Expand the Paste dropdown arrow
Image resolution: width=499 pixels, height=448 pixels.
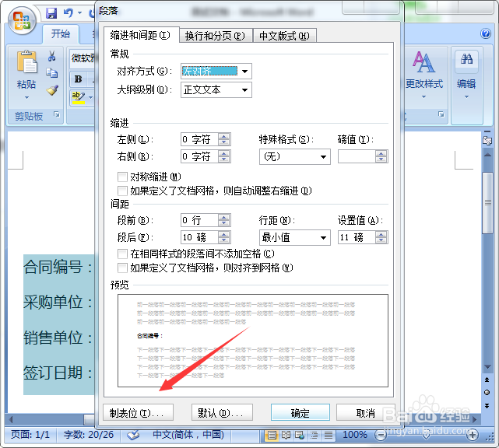(26, 98)
